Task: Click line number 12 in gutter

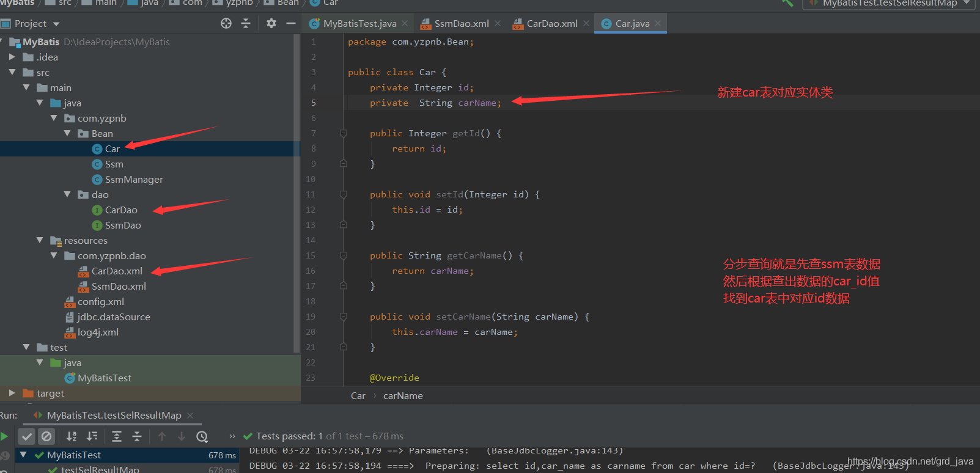Action: click(x=311, y=210)
